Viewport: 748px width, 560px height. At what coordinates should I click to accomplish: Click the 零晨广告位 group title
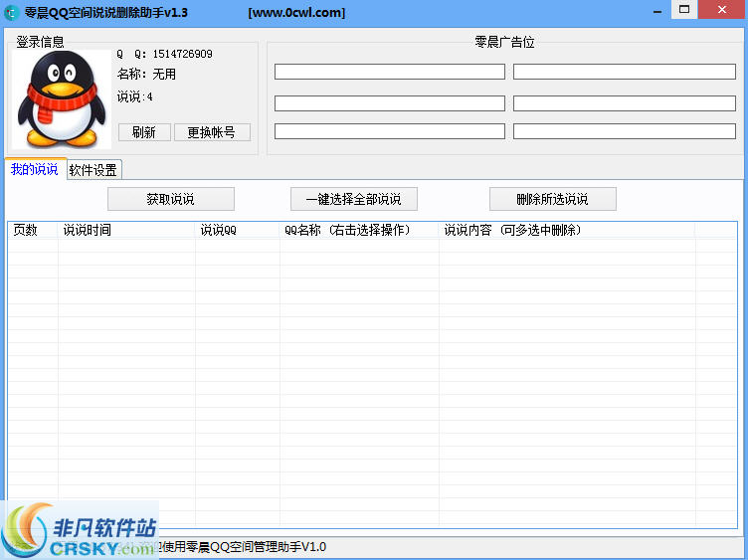click(504, 42)
